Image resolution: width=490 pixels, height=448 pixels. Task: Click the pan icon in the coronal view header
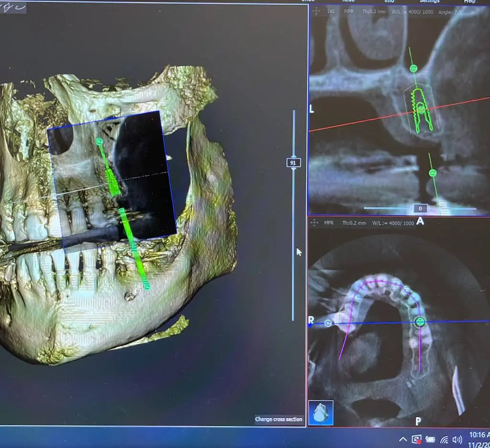click(316, 11)
